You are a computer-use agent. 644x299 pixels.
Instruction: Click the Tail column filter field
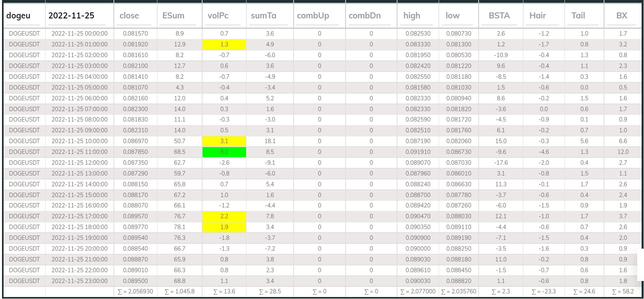point(584,16)
